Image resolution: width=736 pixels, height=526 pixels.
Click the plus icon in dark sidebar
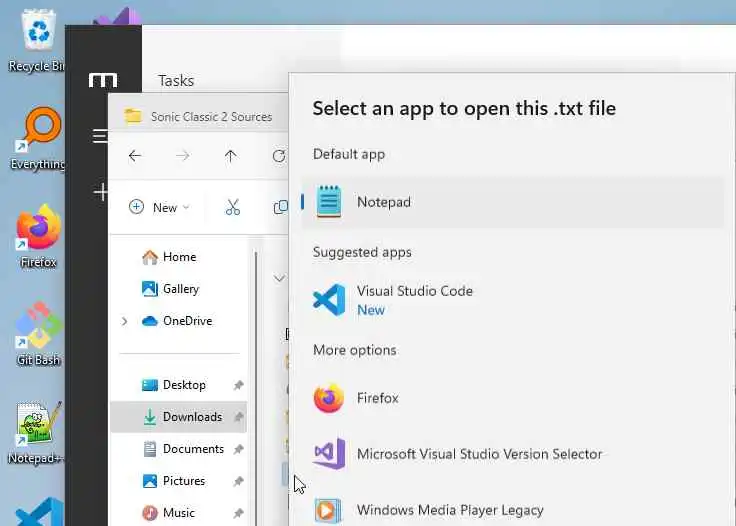point(100,192)
